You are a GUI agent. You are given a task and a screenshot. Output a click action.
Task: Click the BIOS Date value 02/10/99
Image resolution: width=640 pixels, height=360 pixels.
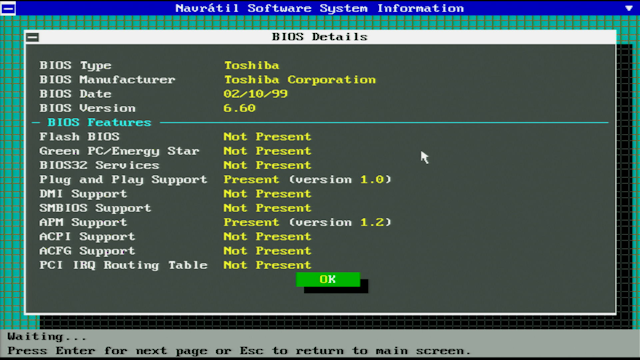pos(256,94)
